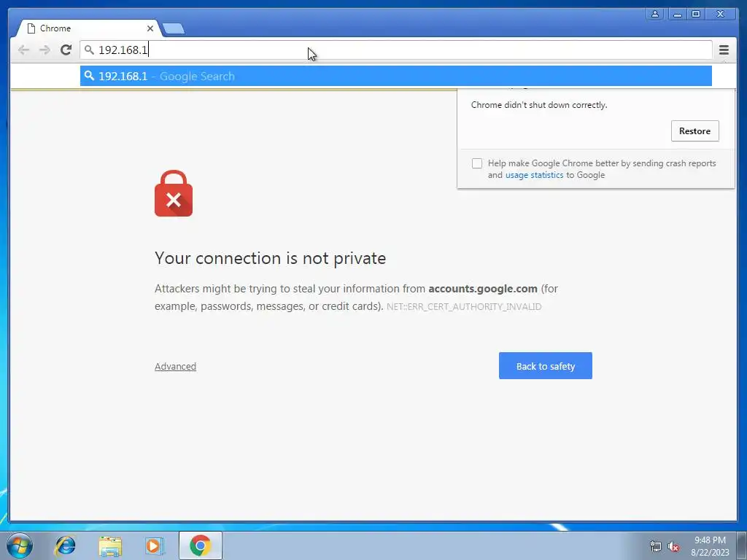747x560 pixels.
Task: Click the muted volume tray icon
Action: click(x=673, y=547)
